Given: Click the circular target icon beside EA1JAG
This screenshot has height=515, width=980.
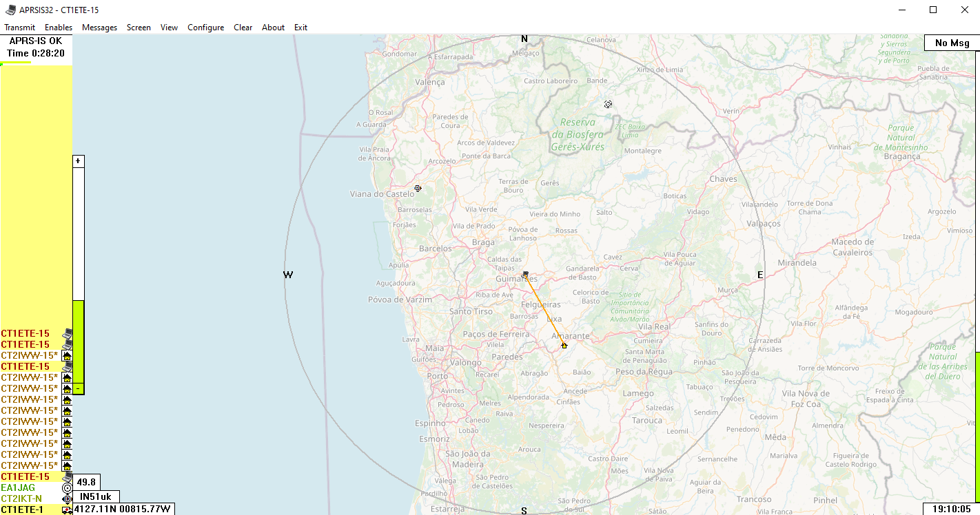Looking at the screenshot, I should tap(67, 487).
